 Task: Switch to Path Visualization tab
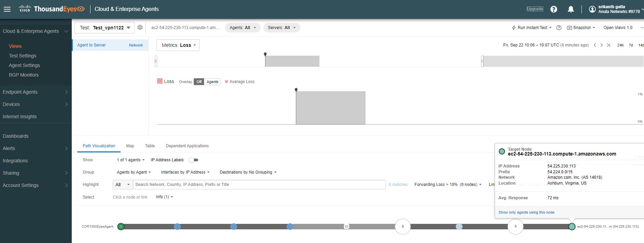(x=99, y=146)
